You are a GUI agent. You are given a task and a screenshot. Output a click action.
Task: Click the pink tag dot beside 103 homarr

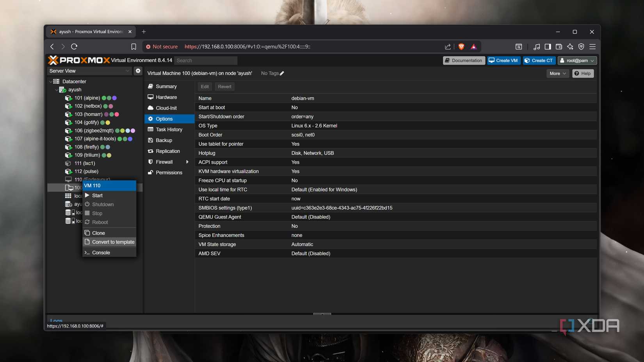[117, 114]
